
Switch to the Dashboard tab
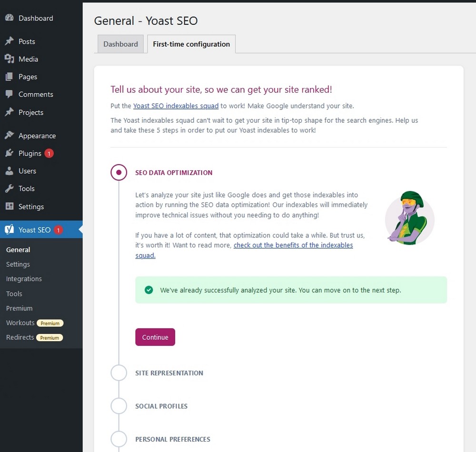click(x=120, y=44)
